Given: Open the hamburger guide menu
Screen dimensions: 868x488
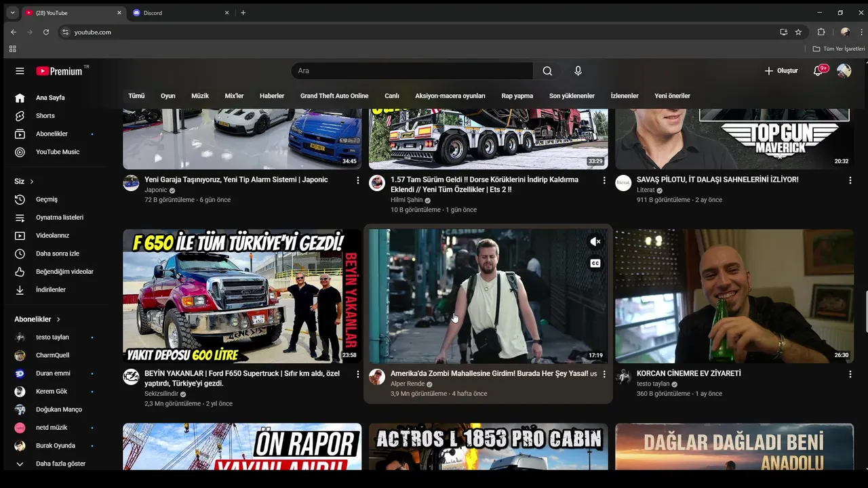Looking at the screenshot, I should pyautogui.click(x=20, y=70).
